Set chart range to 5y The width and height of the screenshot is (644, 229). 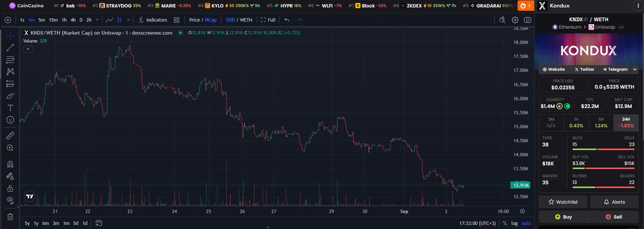click(x=27, y=223)
